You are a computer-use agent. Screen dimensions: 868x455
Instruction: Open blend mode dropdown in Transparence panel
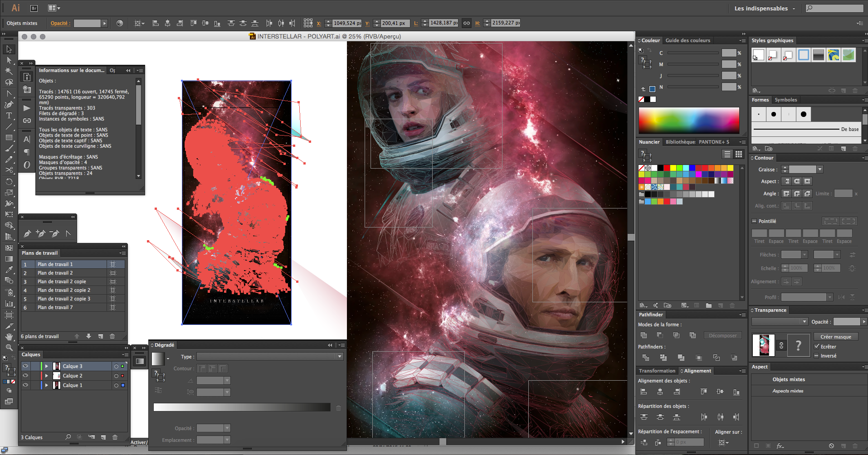(x=780, y=321)
